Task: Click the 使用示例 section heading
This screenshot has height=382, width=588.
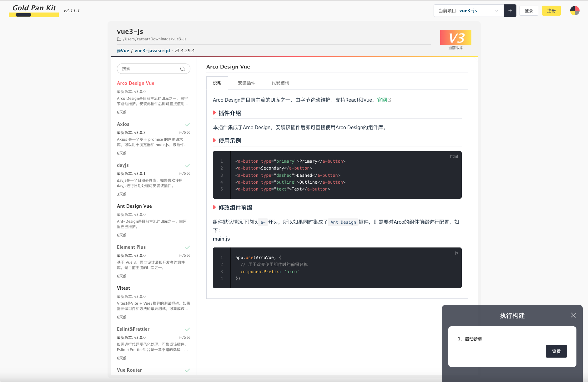Action: (x=230, y=141)
